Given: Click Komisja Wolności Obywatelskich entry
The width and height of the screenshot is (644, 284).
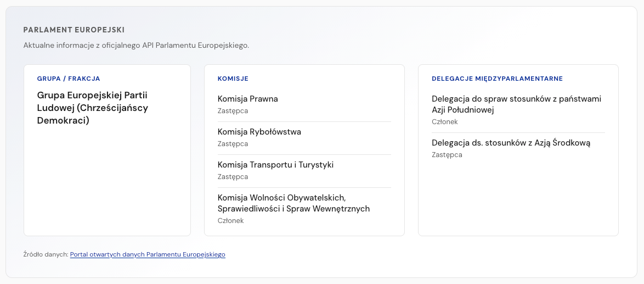Looking at the screenshot, I should [293, 203].
